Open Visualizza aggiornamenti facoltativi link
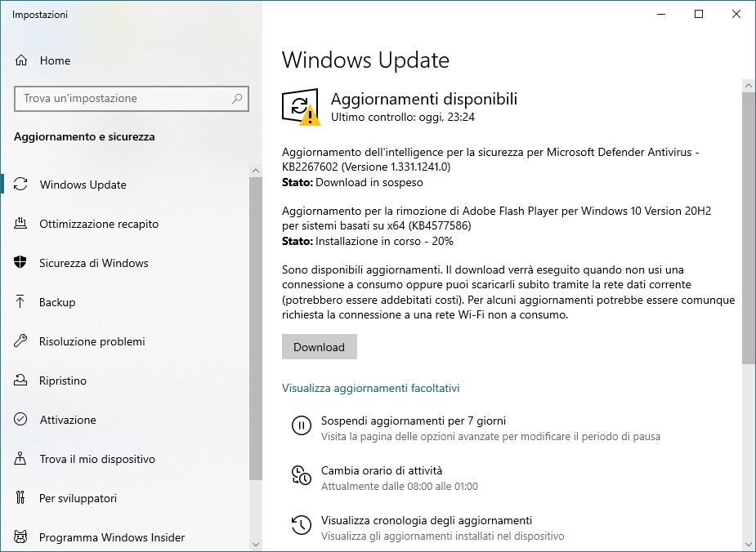The image size is (756, 552). 370,388
